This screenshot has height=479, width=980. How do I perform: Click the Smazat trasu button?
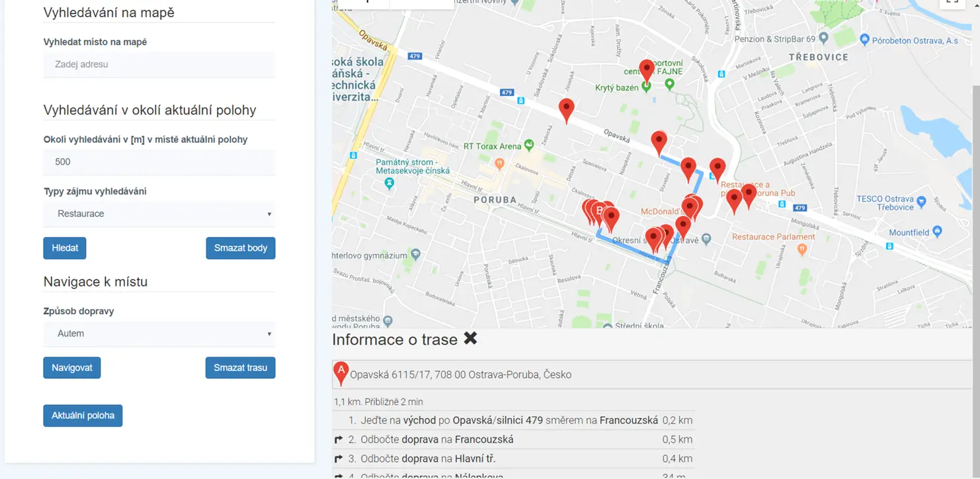tap(240, 368)
